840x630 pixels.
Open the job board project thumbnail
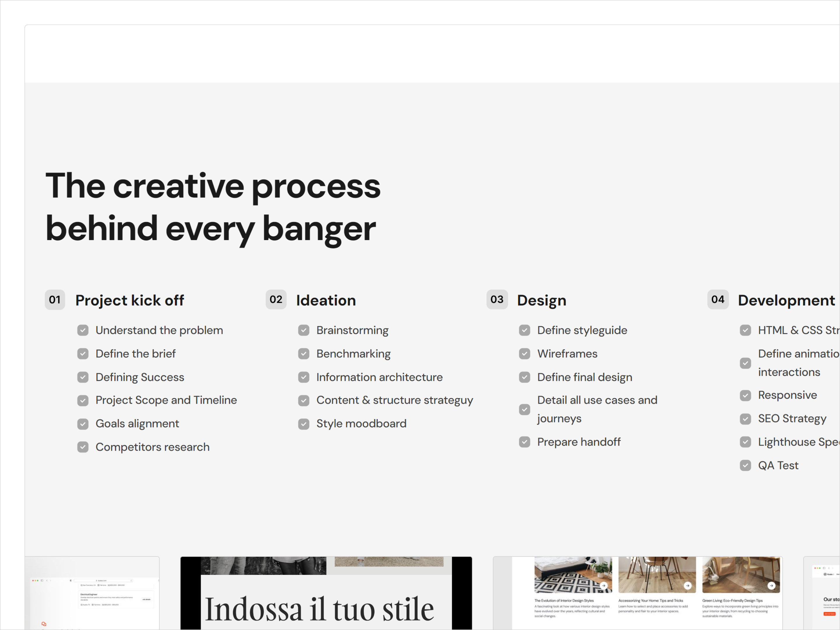[92, 593]
